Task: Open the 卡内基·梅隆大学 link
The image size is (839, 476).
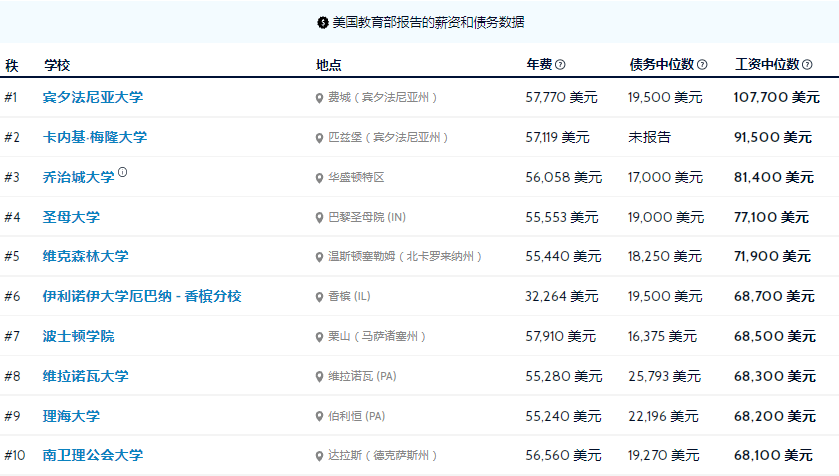Action: 95,137
